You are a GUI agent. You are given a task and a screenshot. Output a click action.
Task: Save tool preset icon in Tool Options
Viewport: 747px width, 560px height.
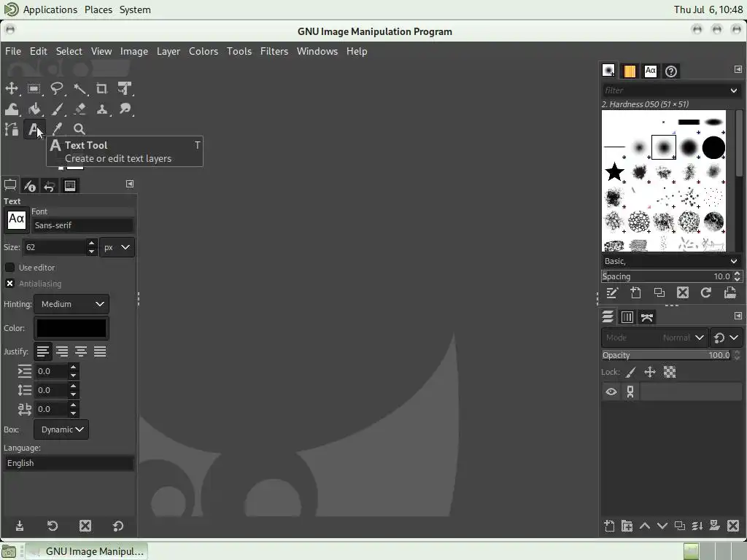click(20, 526)
